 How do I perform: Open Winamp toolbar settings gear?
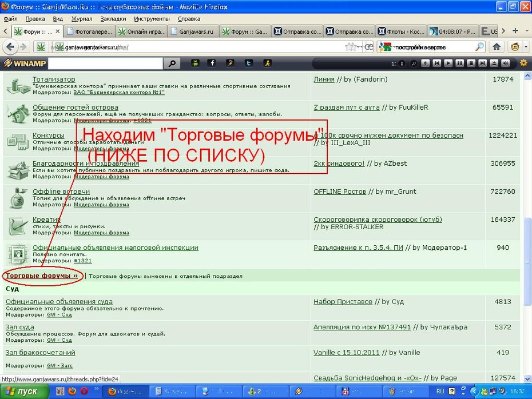(523, 63)
